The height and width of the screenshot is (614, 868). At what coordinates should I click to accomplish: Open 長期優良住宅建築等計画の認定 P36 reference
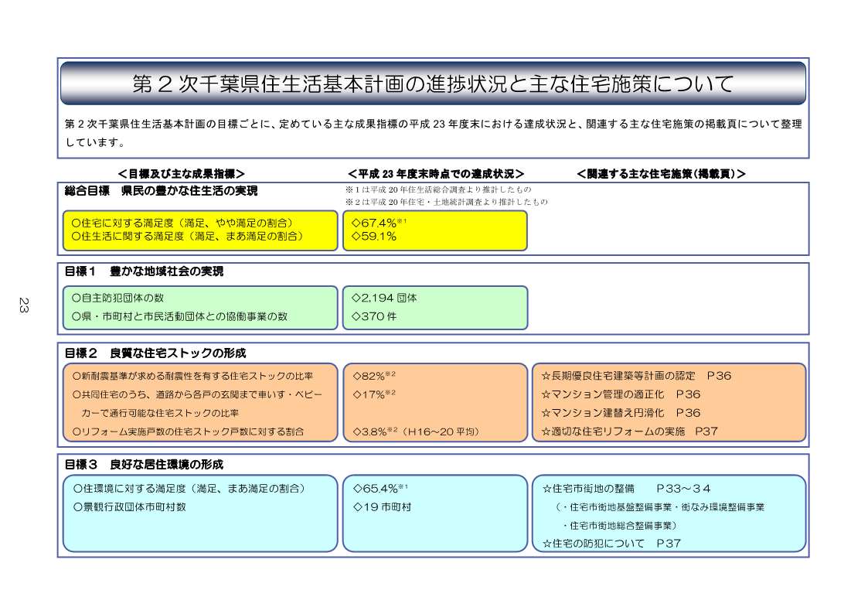(x=636, y=376)
